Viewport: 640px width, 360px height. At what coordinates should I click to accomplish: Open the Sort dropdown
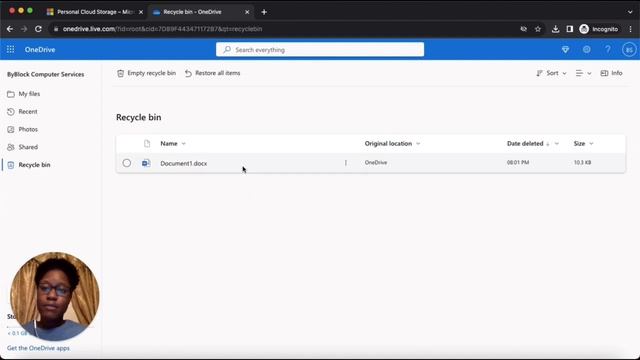[551, 73]
